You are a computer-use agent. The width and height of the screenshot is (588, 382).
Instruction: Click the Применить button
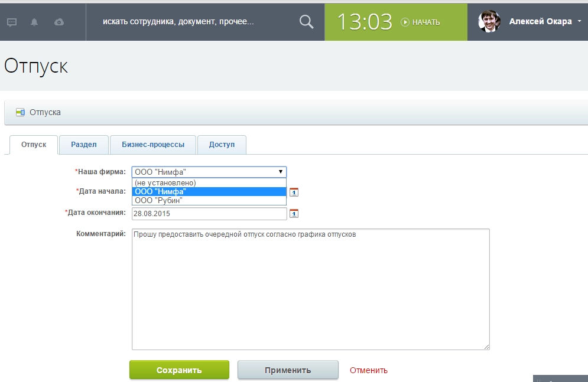click(x=288, y=370)
